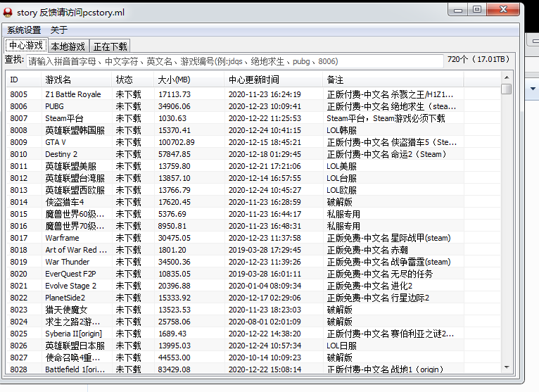Click remark 正版免费-中文名 行星边际2
Viewport: 539px width, 392px height.
(378, 298)
